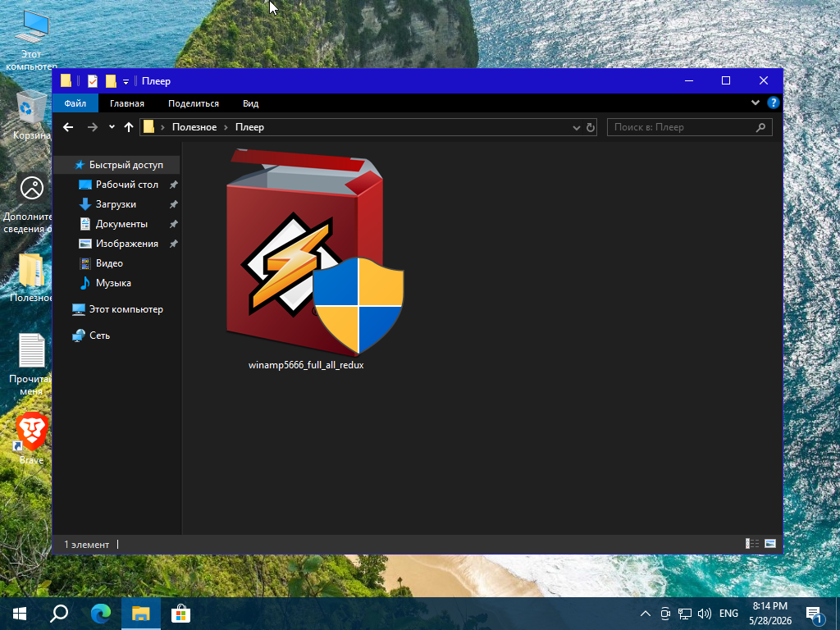The height and width of the screenshot is (630, 840).
Task: Open Загрузки in navigation pane
Action: click(x=116, y=204)
